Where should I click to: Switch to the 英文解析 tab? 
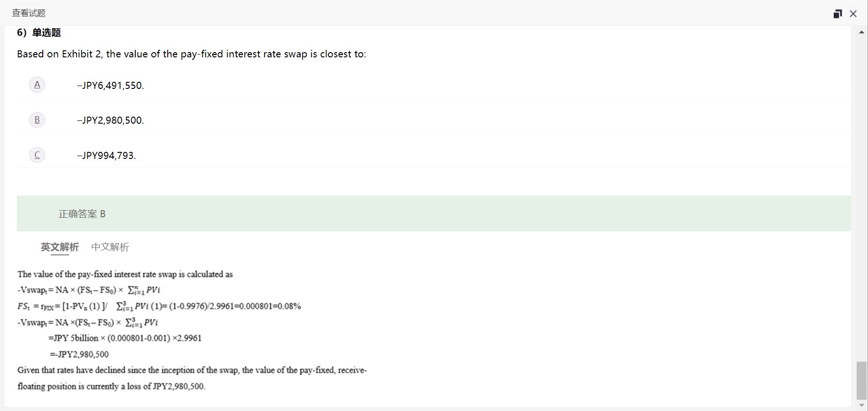[60, 247]
